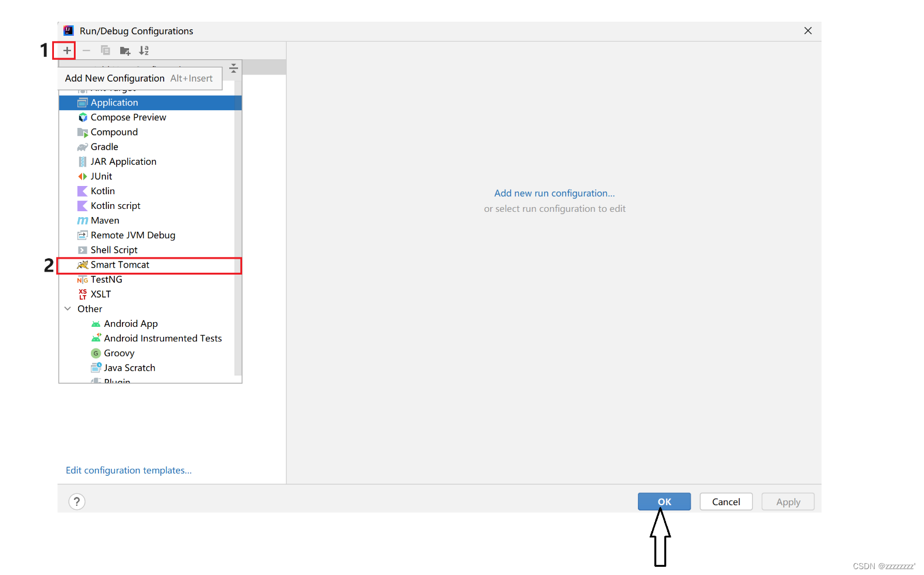
Task: Confirm with the OK button
Action: point(664,502)
